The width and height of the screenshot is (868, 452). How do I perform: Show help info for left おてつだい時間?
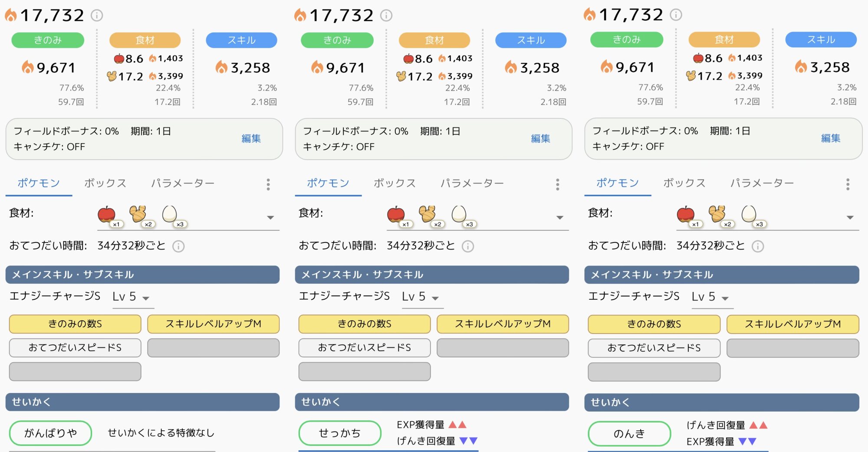[x=178, y=246]
